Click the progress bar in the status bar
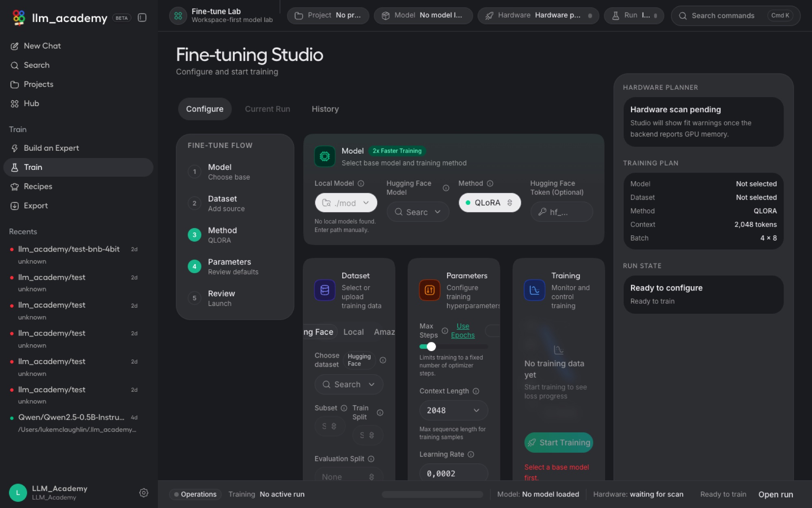This screenshot has height=508, width=812. pyautogui.click(x=432, y=494)
